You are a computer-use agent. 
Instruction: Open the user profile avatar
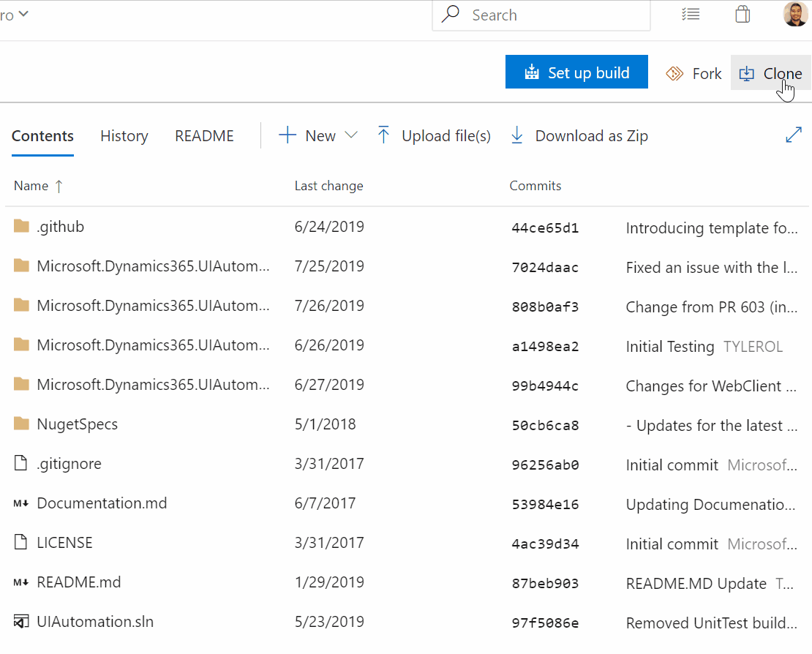(x=795, y=14)
